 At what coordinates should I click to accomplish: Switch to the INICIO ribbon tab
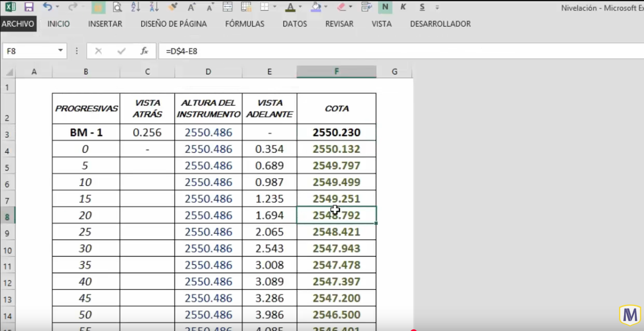tap(58, 24)
